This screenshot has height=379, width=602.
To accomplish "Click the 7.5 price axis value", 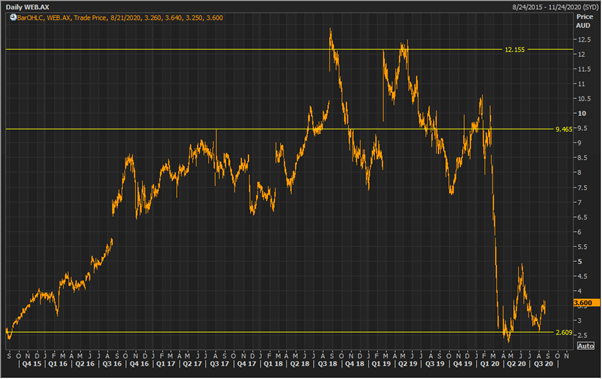I will tap(581, 188).
